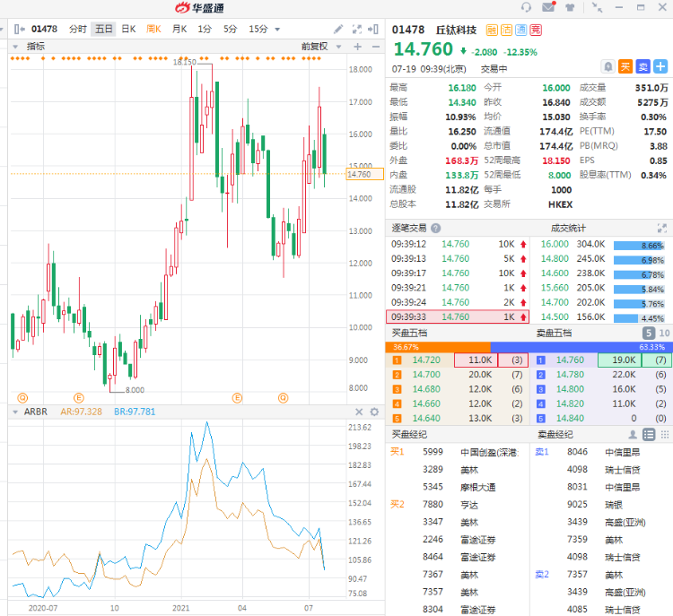Click the orange Buy (买) button
Screen dimensions: 673x616
[x=625, y=67]
